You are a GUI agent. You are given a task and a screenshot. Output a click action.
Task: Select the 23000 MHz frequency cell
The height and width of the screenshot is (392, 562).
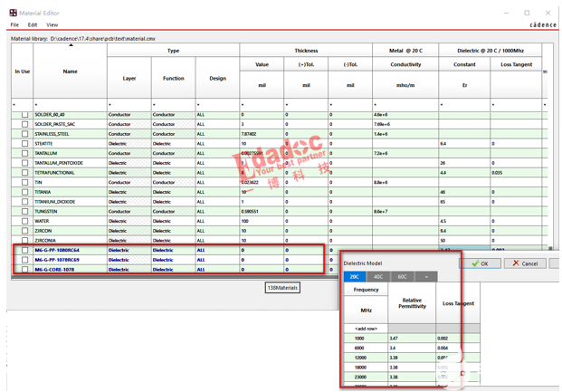[366, 377]
